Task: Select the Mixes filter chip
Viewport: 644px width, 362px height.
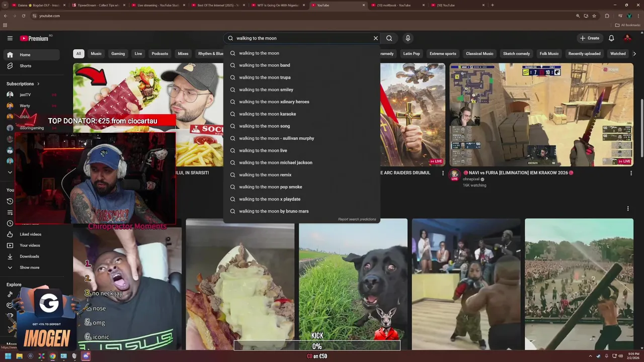Action: tap(183, 54)
